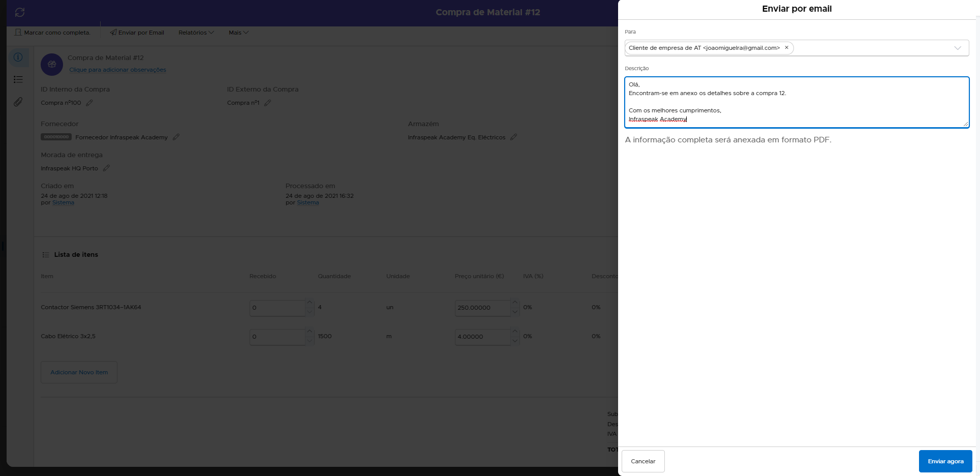Open the Relatórios dropdown menu
980x476 pixels.
click(x=196, y=33)
